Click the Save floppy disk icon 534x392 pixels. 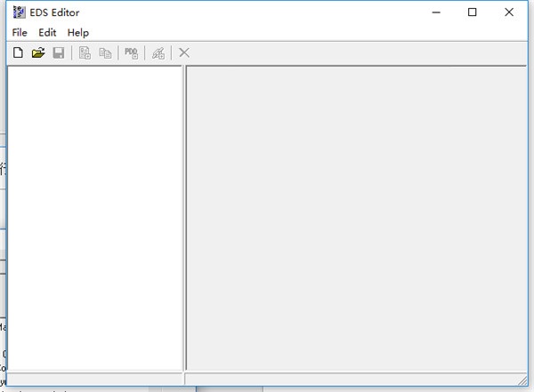(x=58, y=53)
